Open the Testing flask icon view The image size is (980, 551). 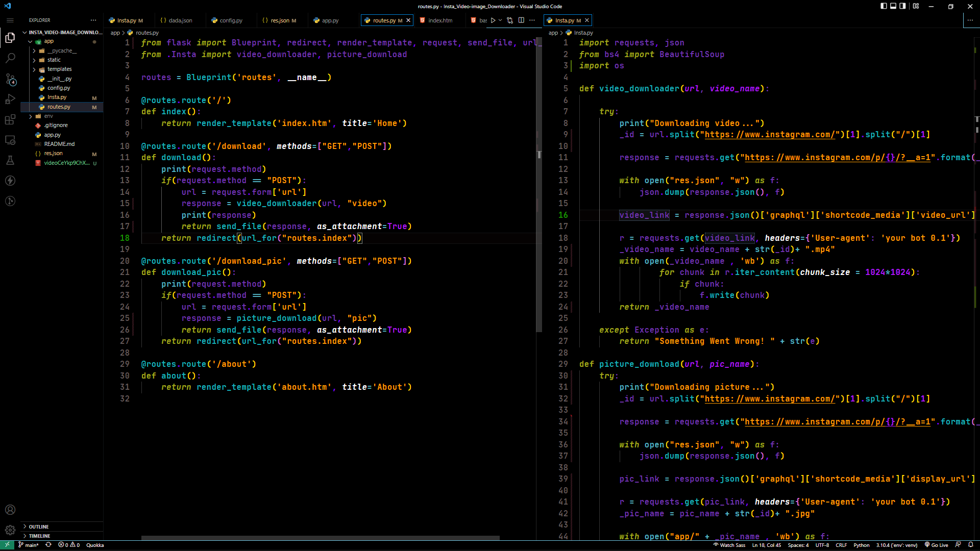click(10, 160)
